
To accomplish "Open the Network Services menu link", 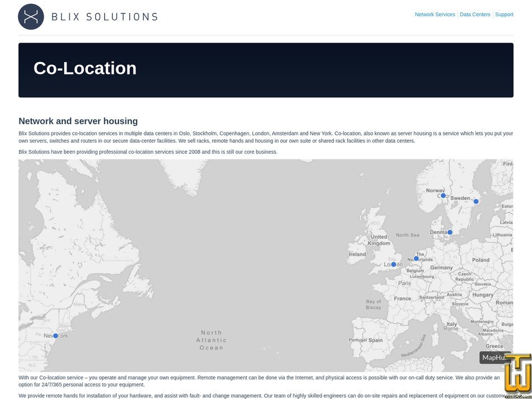I will pos(435,15).
